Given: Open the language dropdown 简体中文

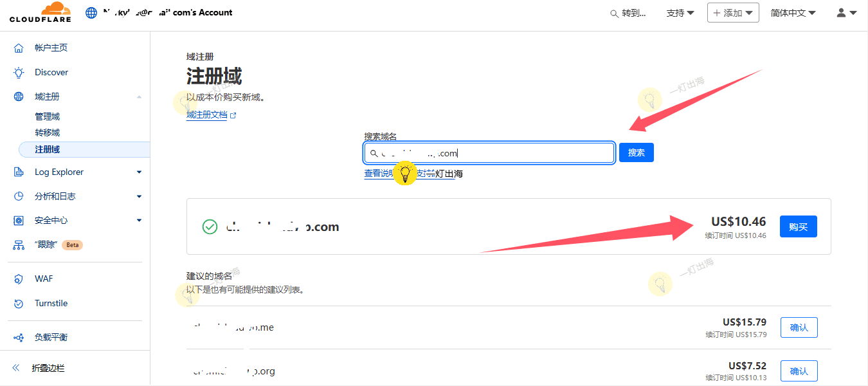Looking at the screenshot, I should pos(793,13).
